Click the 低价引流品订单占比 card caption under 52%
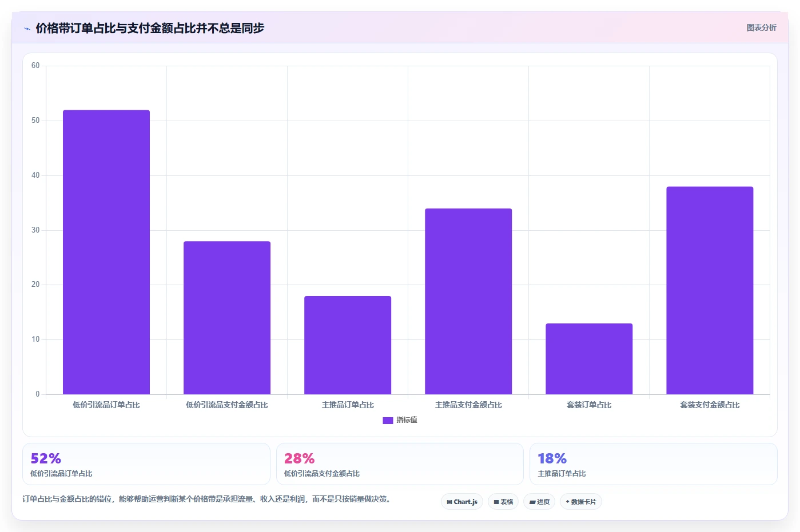The width and height of the screenshot is (800, 532). [x=61, y=474]
